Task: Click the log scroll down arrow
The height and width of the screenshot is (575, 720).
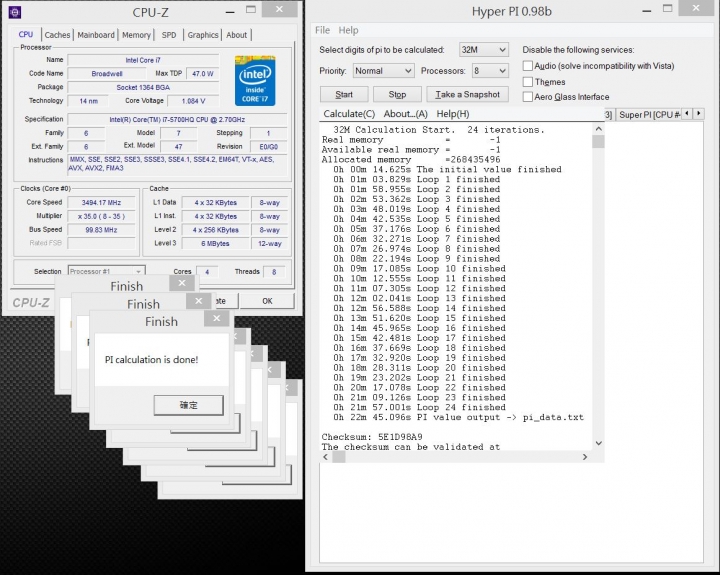Action: 598,443
